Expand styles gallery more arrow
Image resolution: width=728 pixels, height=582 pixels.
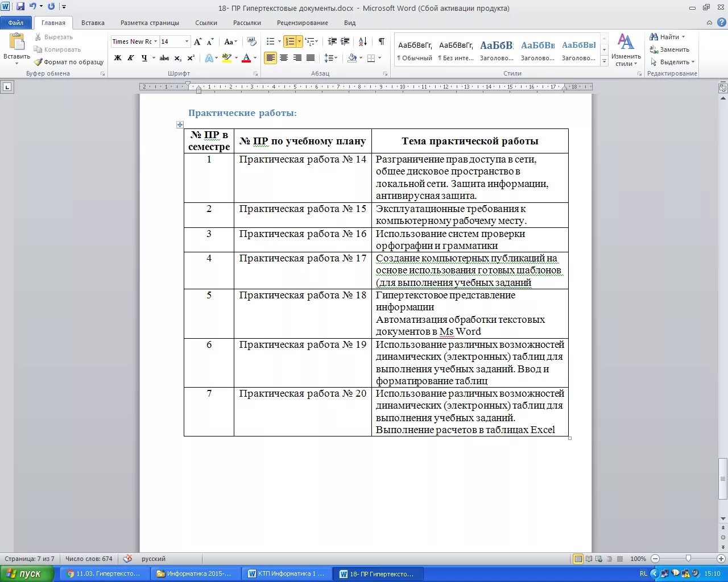[604, 62]
